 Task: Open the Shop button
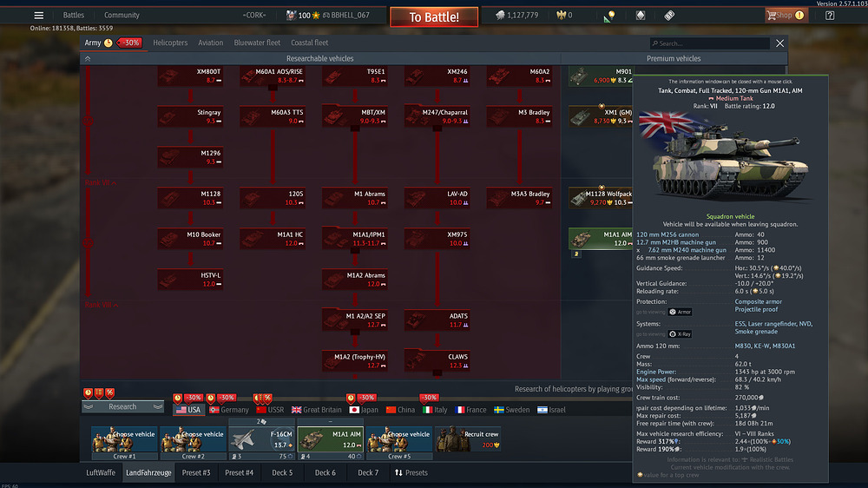786,16
